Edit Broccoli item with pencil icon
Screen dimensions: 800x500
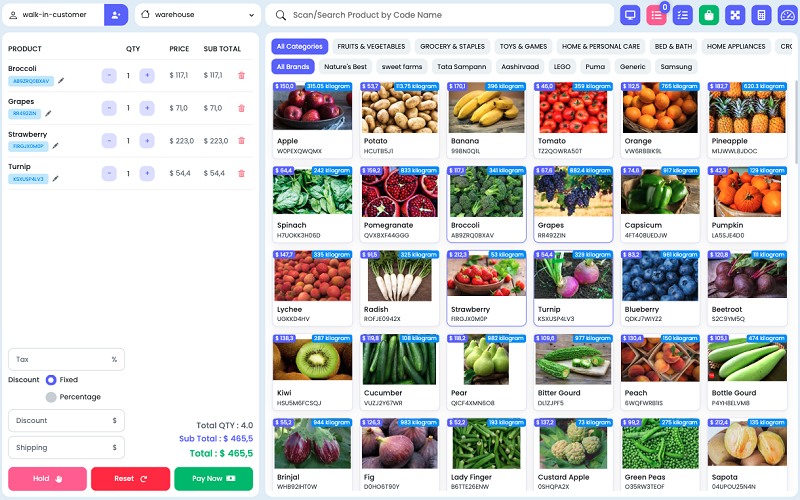coord(61,81)
